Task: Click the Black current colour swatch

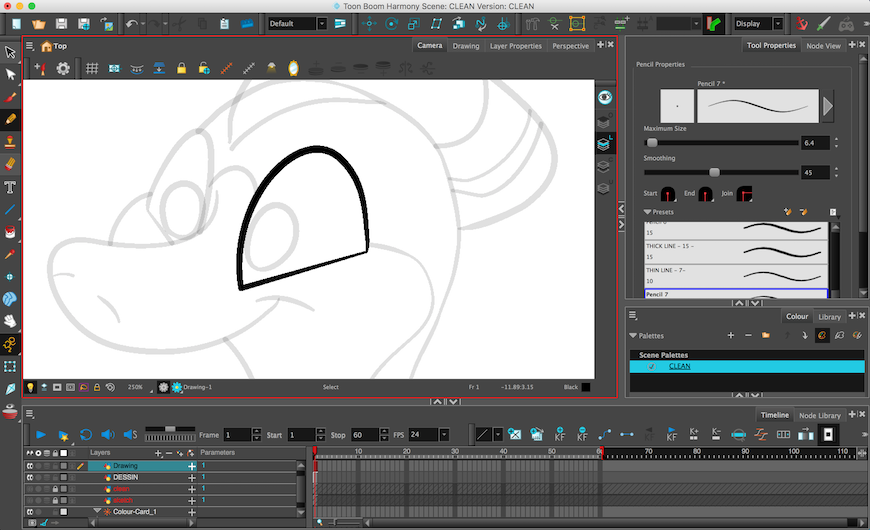Action: tap(586, 387)
